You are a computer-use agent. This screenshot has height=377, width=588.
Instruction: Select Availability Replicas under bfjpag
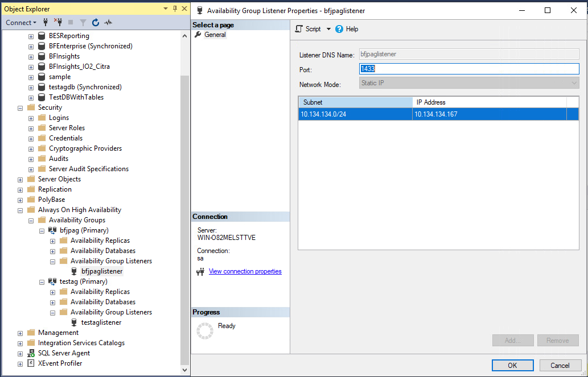click(x=100, y=241)
